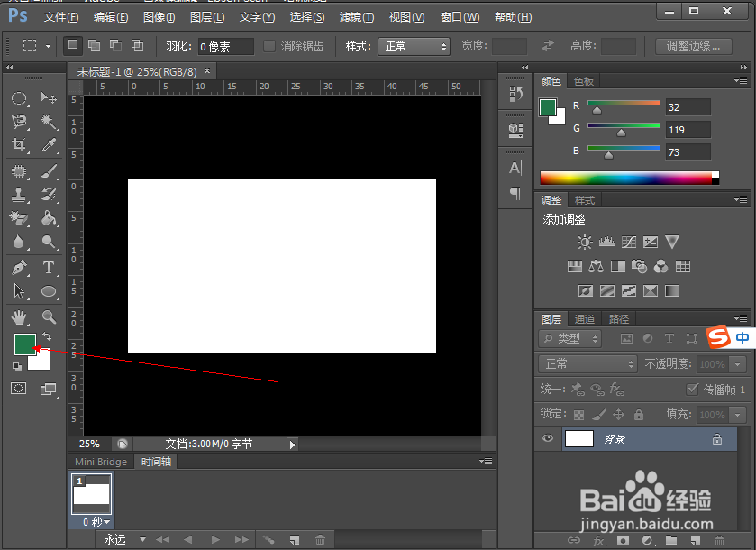Swap foreground and background colors
The height and width of the screenshot is (550, 756).
click(x=47, y=336)
